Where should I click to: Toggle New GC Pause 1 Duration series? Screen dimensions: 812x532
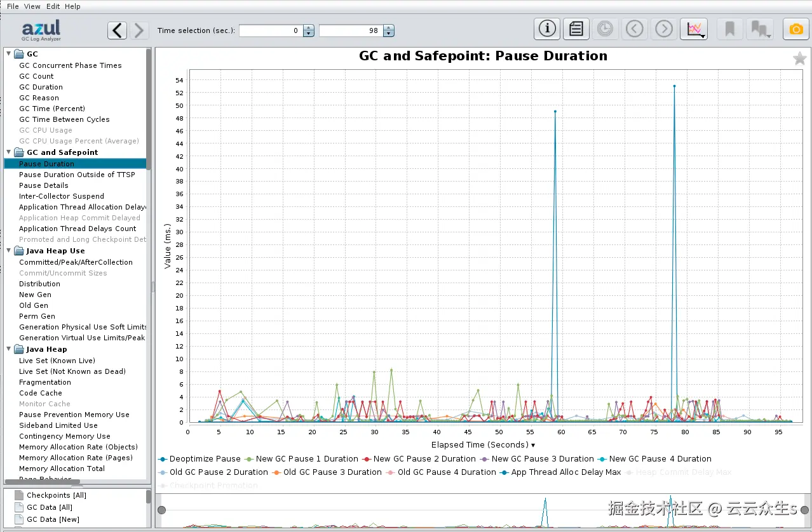click(301, 459)
